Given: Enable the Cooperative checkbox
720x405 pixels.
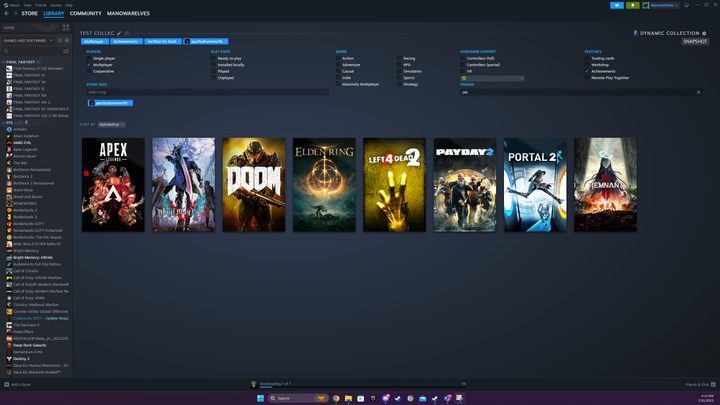Looking at the screenshot, I should tap(89, 71).
